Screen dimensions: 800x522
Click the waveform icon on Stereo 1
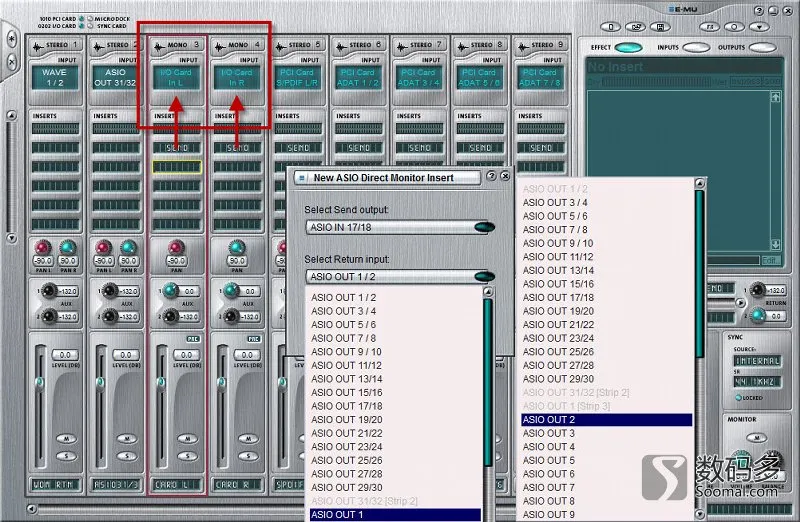click(38, 47)
